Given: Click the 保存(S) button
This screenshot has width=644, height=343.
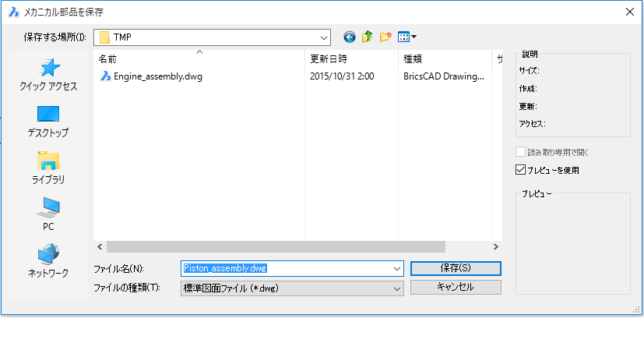Looking at the screenshot, I should point(456,268).
